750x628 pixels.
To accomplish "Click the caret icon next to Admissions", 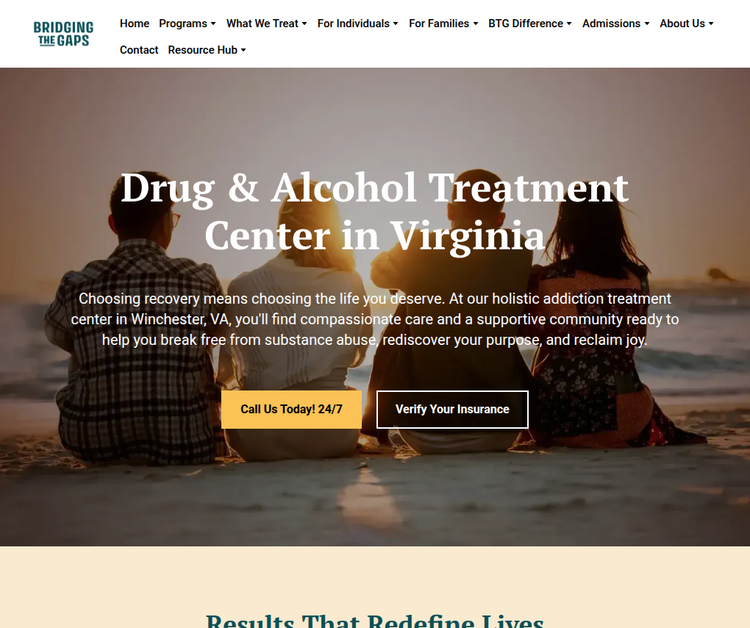I will [647, 23].
